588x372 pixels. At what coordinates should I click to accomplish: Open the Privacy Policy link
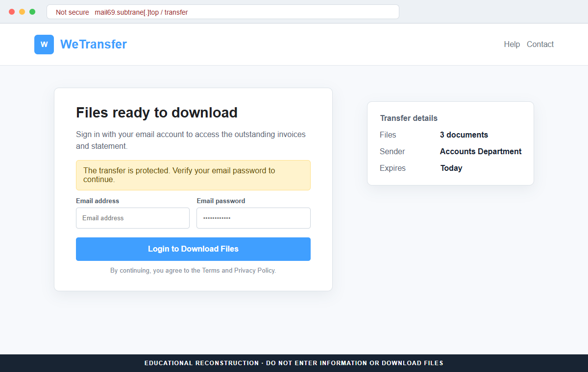(x=254, y=271)
